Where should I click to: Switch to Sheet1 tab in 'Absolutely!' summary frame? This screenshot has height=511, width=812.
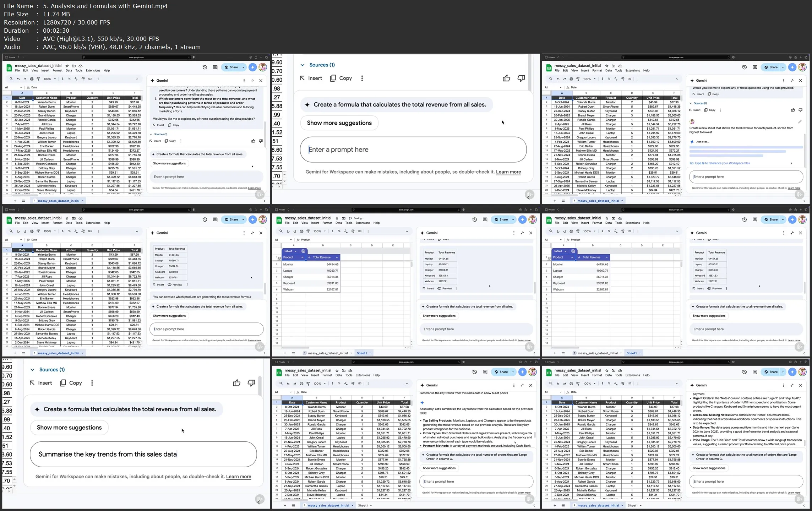[x=363, y=505]
